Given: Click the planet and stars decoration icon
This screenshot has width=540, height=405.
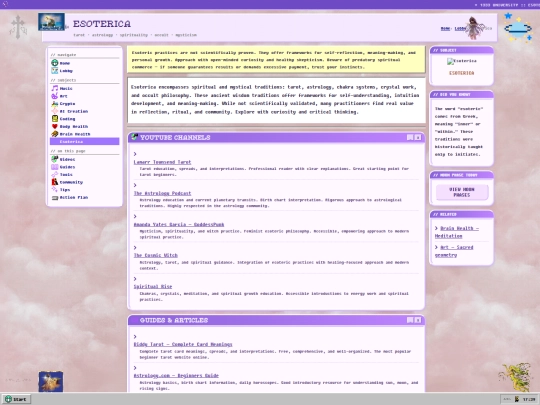Looking at the screenshot, I should 518,28.
